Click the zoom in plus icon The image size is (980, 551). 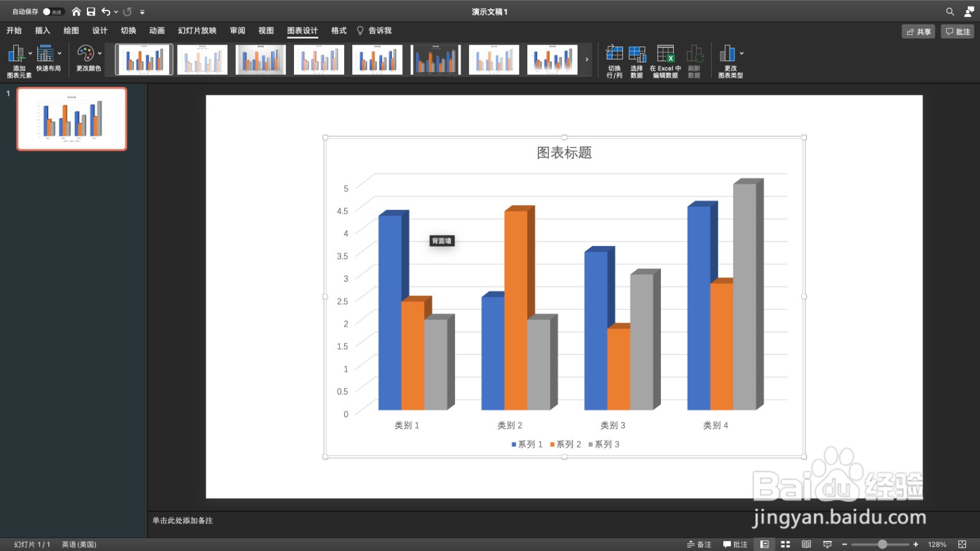[x=916, y=544]
